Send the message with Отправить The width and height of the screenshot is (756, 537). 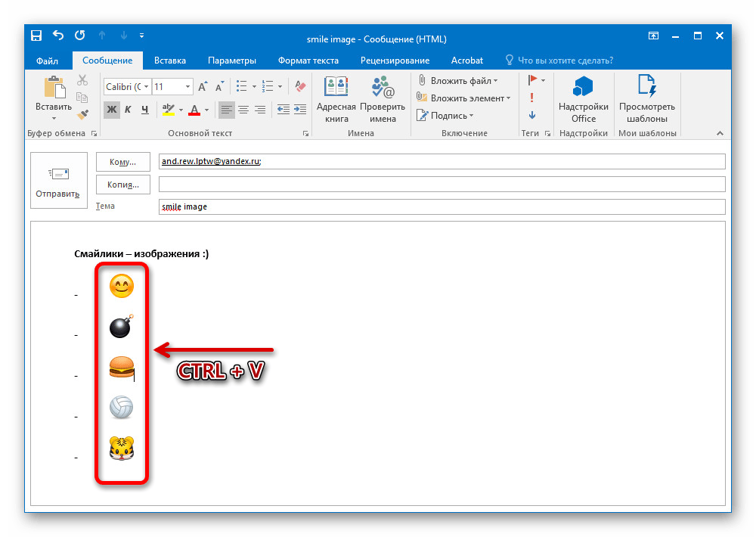[x=58, y=181]
